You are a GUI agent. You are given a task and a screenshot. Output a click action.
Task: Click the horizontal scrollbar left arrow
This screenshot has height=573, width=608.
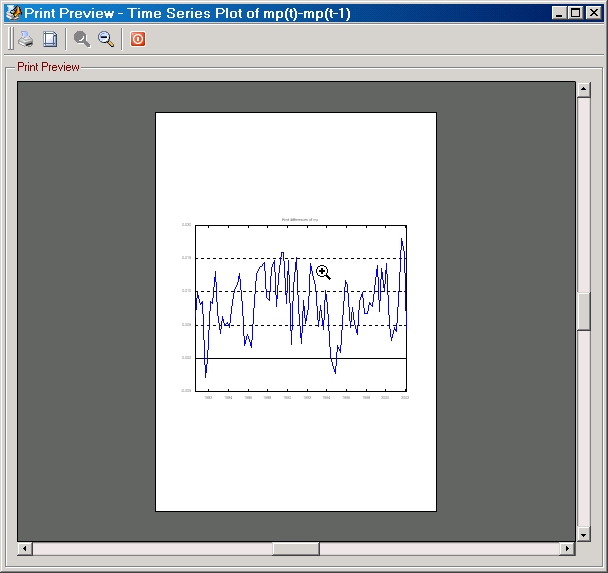point(25,549)
